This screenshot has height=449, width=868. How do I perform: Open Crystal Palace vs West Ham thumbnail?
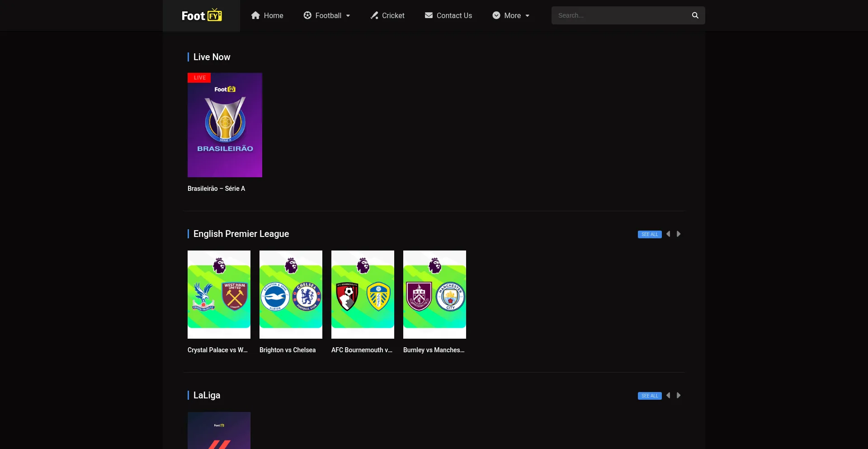point(219,294)
